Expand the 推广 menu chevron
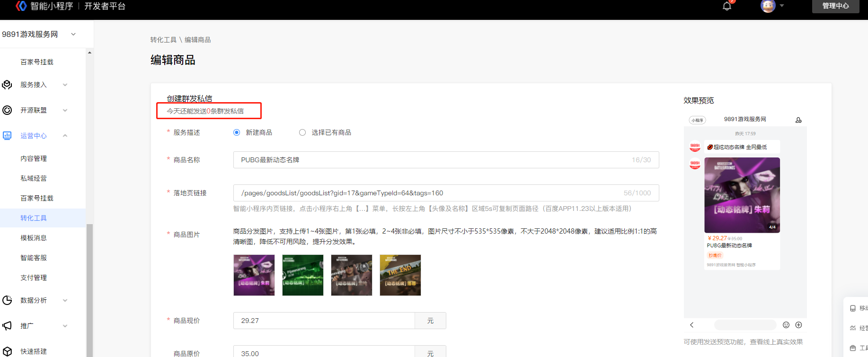This screenshot has width=868, height=357. click(x=65, y=326)
